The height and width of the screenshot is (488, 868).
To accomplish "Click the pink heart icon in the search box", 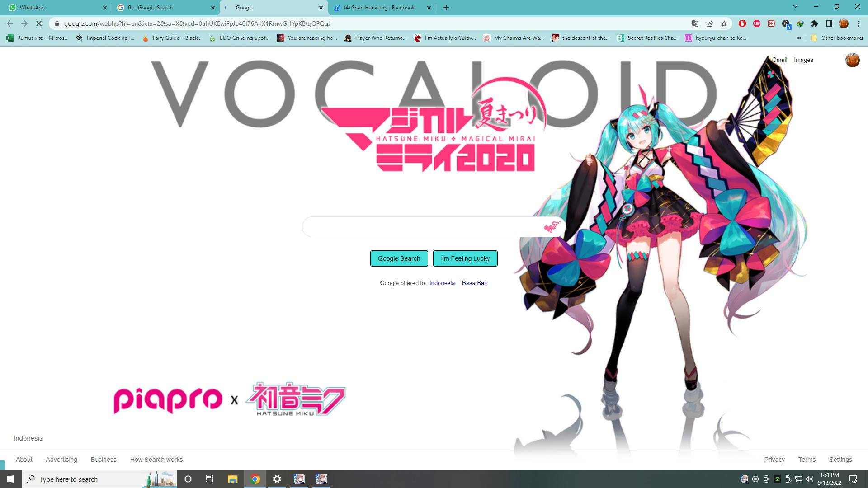I will click(552, 227).
